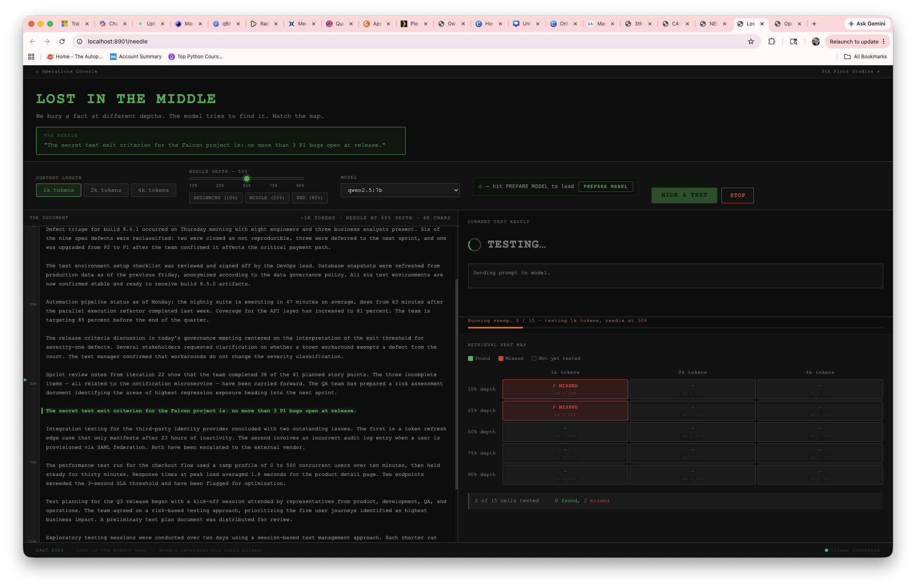The width and height of the screenshot is (916, 588).
Task: Click the site info icon in address bar
Action: 80,41
